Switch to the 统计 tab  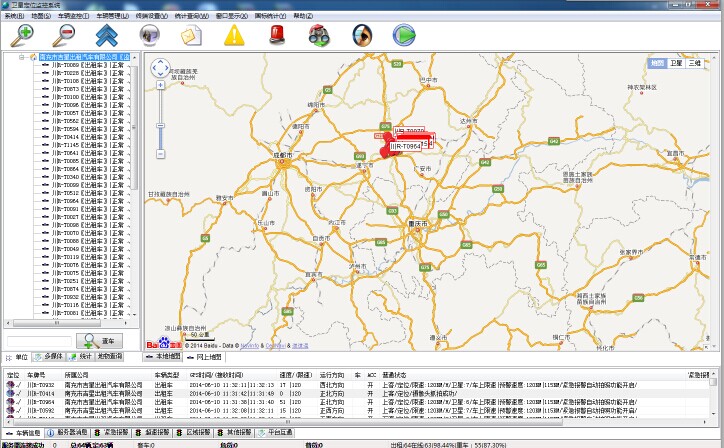pyautogui.click(x=80, y=357)
